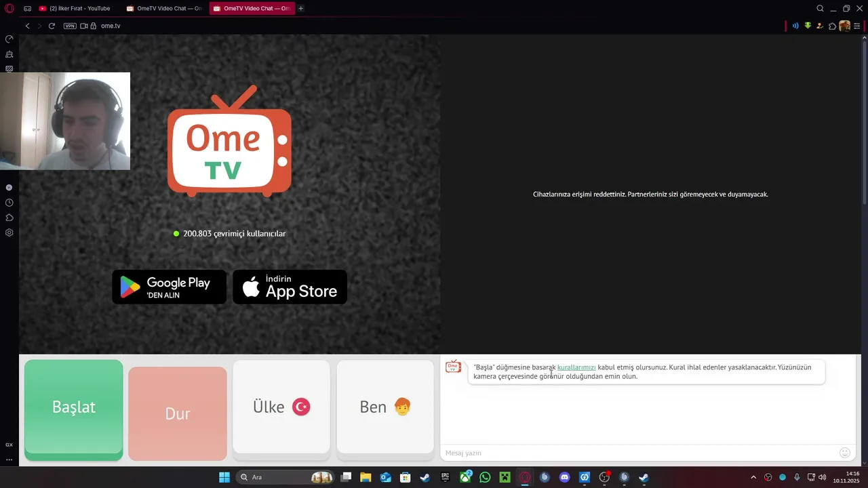Click the microphone tray icon
868x488 pixels.
(797, 477)
